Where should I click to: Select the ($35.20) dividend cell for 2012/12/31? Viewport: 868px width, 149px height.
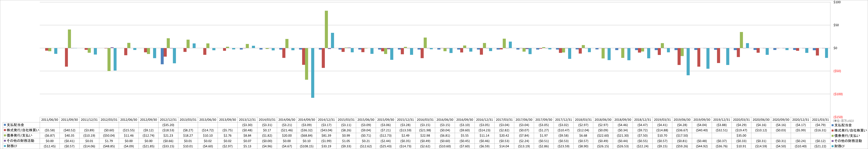(x=168, y=125)
